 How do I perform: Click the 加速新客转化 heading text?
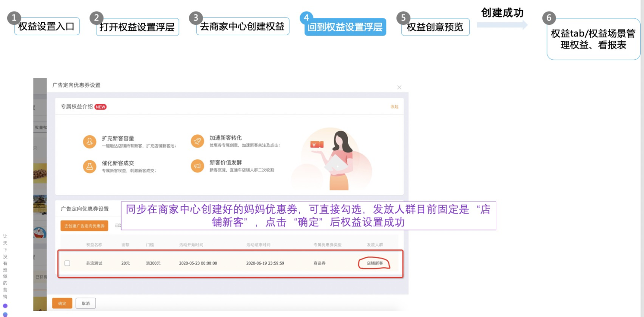[225, 138]
